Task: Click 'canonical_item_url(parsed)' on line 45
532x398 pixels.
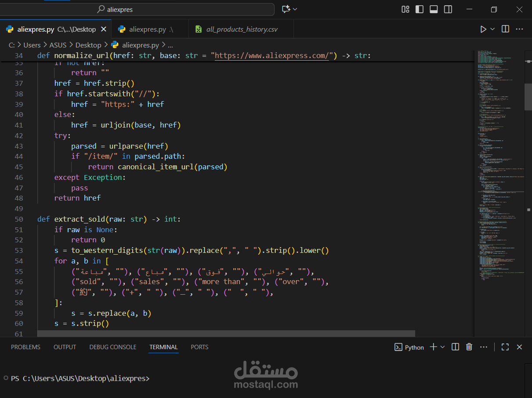Action: click(172, 167)
